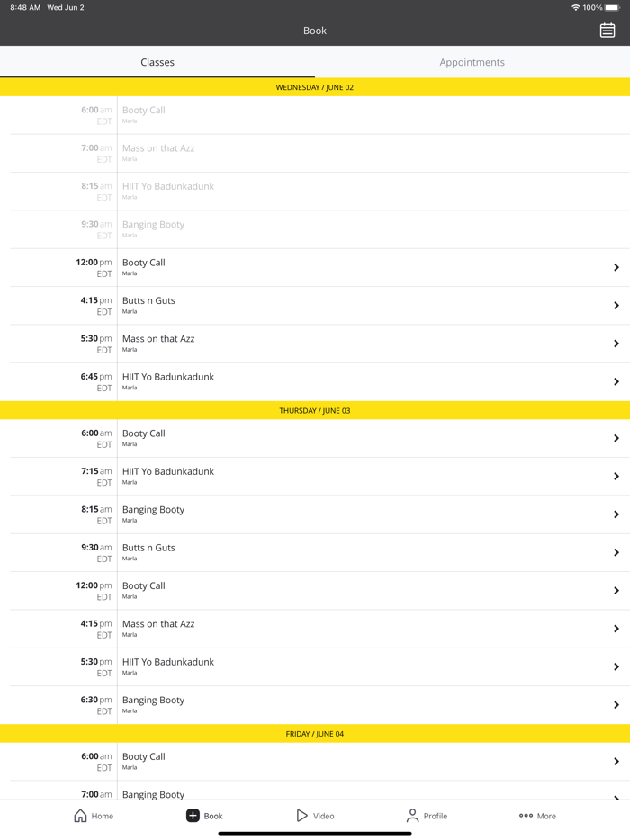630x840 pixels.
Task: Open the calendar view icon
Action: coord(607,31)
